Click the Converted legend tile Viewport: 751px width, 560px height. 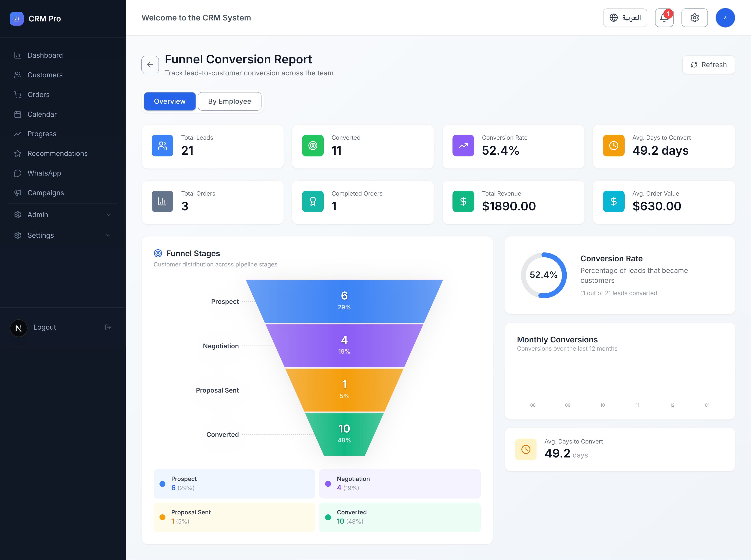click(400, 517)
